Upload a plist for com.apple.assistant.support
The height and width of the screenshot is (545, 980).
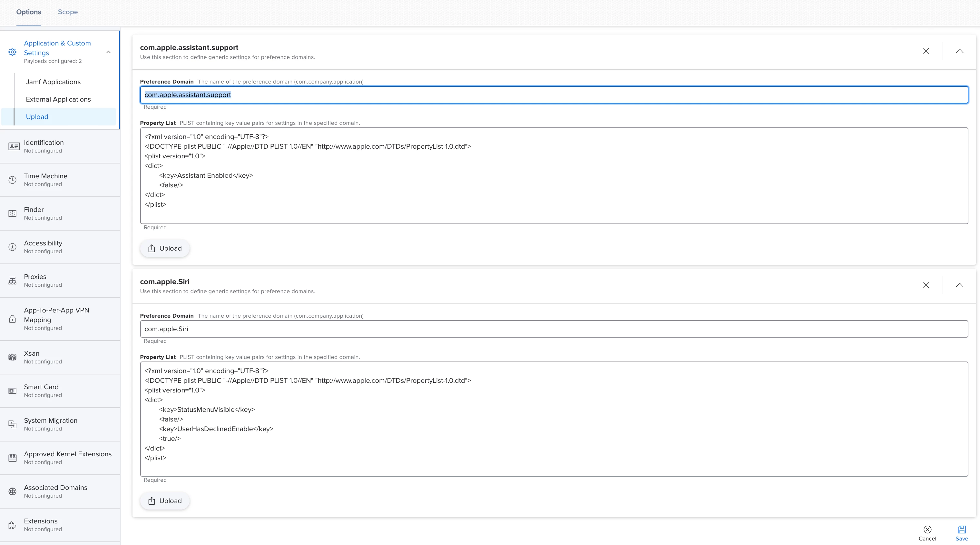pos(164,248)
